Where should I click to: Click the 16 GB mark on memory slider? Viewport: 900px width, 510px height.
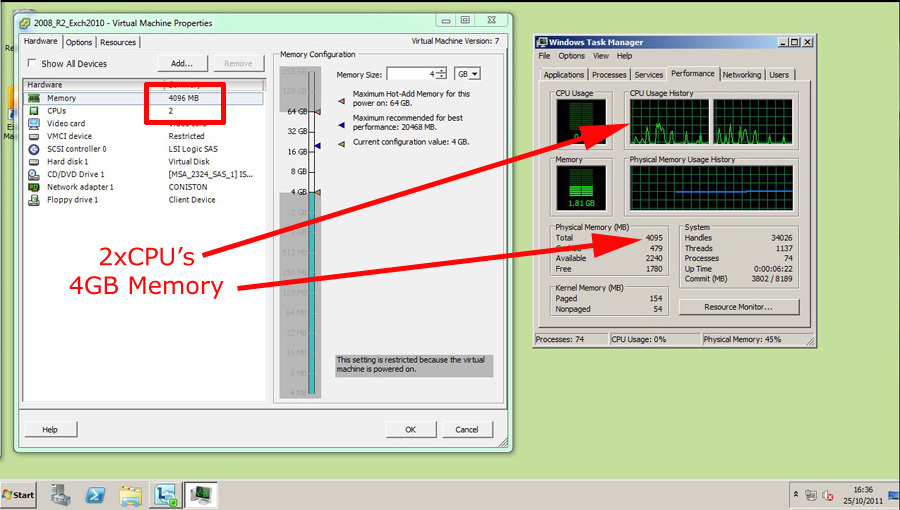298,152
